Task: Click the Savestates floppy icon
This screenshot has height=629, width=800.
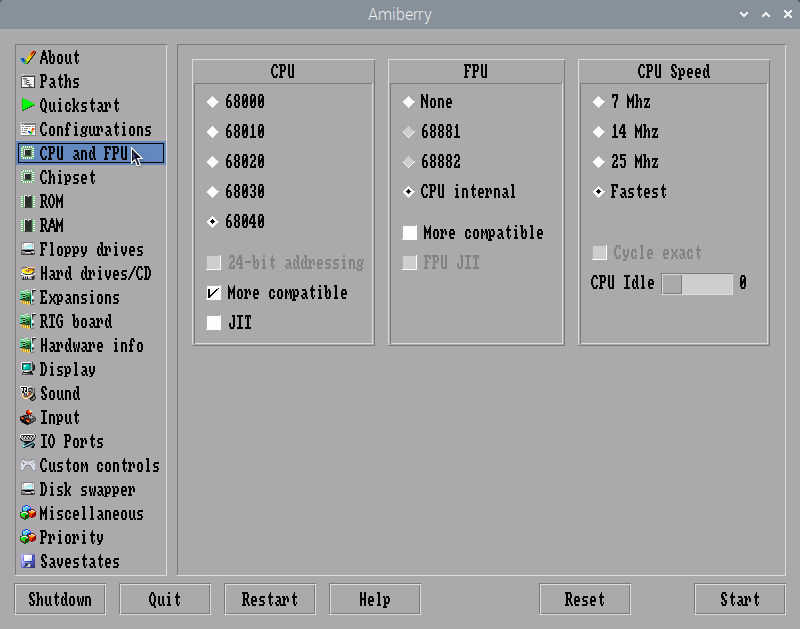Action: click(x=28, y=561)
